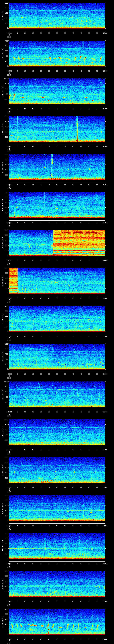Image resolution: width=114 pixels, height=644 pixels.
Task: Click the loud red noise block in 8:20 panel
Action: click(x=79, y=243)
